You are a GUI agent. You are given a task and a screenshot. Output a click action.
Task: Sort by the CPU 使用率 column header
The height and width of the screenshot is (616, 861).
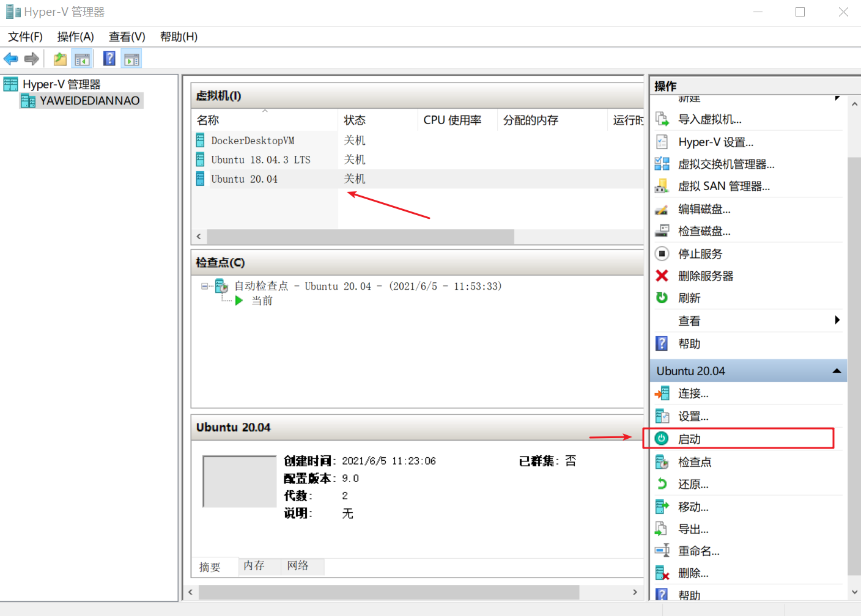(x=457, y=120)
